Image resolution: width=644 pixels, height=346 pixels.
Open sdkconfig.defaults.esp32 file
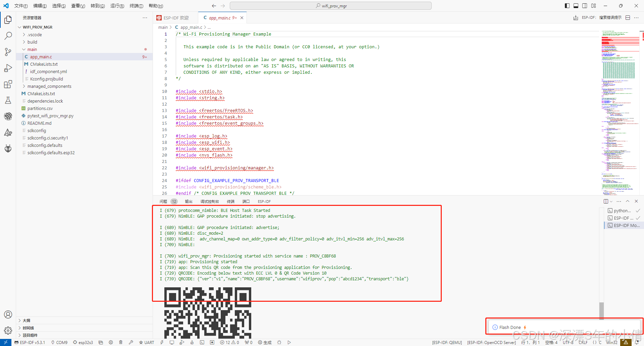(51, 153)
